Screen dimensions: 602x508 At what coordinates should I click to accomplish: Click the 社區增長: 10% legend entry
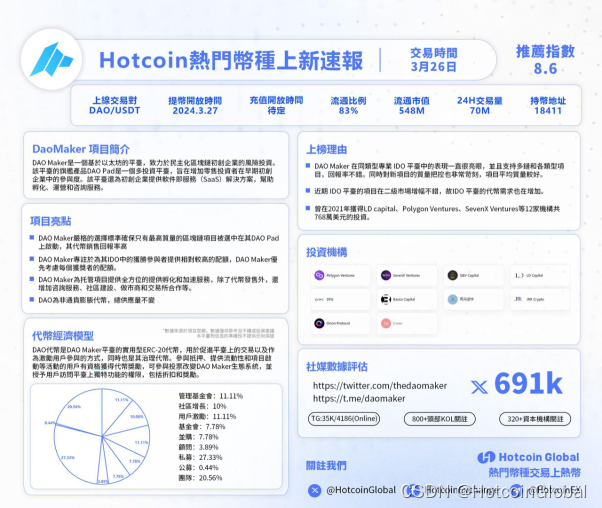(203, 406)
